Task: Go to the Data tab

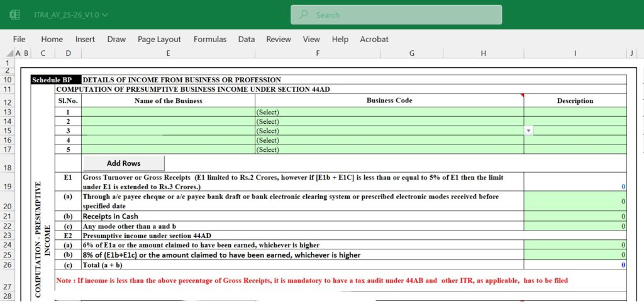Action: [x=246, y=39]
